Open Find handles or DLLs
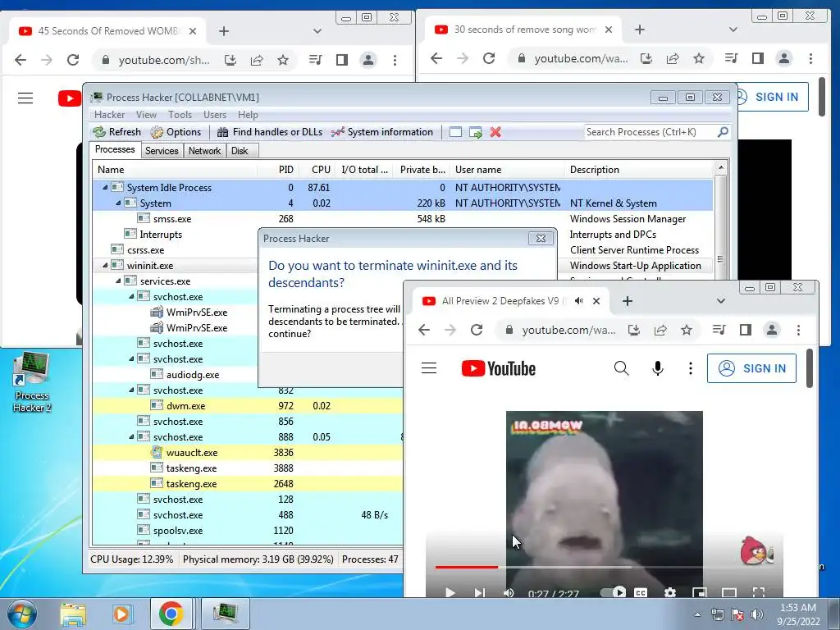 [270, 132]
